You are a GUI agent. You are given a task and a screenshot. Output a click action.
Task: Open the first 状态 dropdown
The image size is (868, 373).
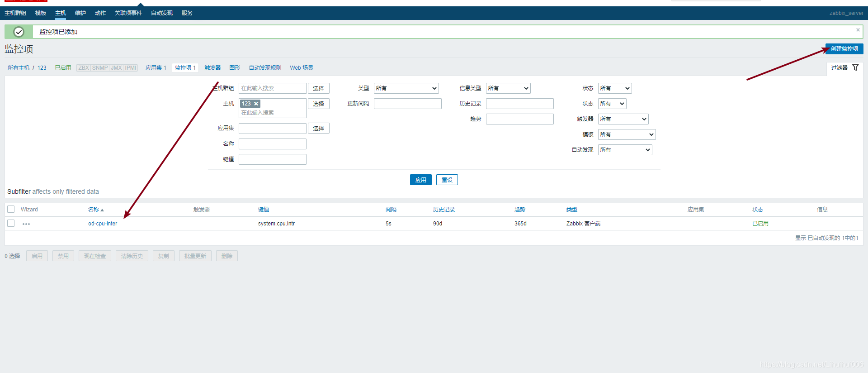[615, 88]
